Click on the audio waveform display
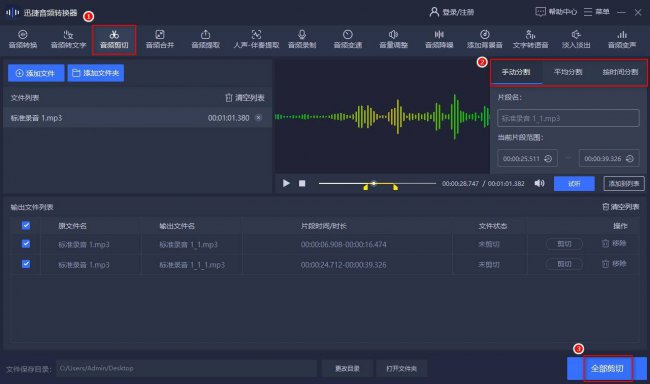 click(x=382, y=117)
